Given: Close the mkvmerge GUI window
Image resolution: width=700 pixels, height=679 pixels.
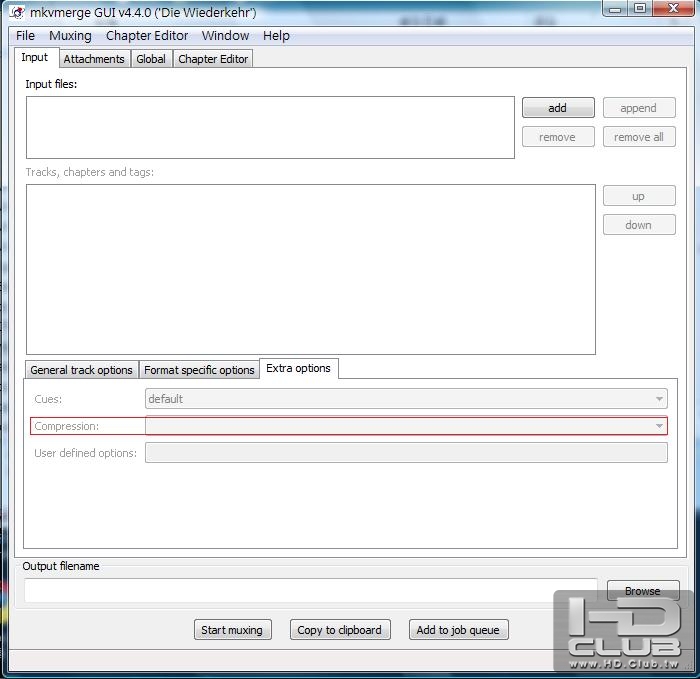Looking at the screenshot, I should tap(674, 8).
